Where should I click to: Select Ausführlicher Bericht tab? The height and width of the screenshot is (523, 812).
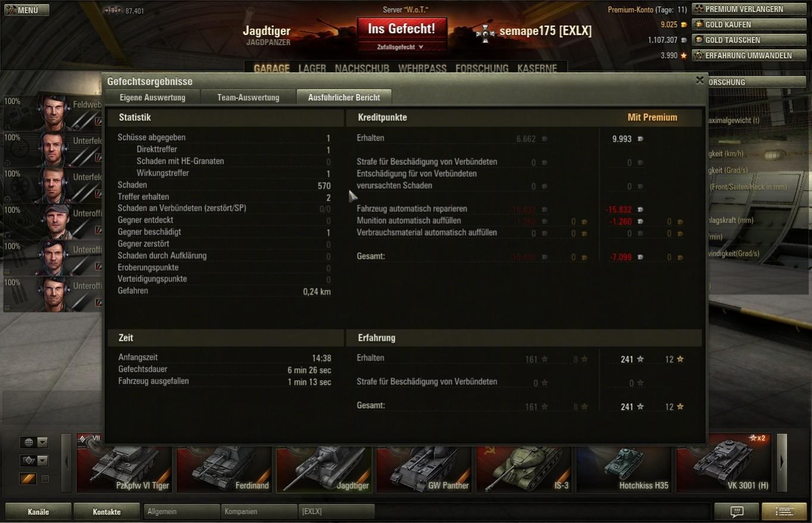tap(344, 98)
